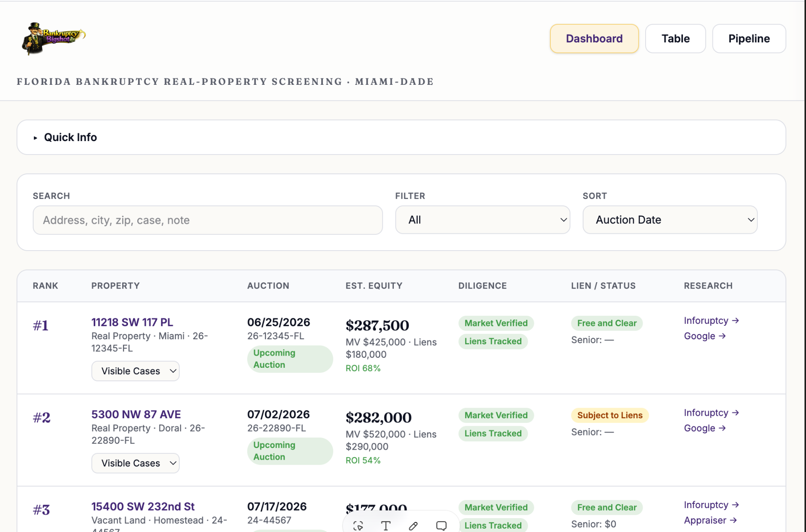Click the Free and Clear badge in row #1

[x=607, y=323]
